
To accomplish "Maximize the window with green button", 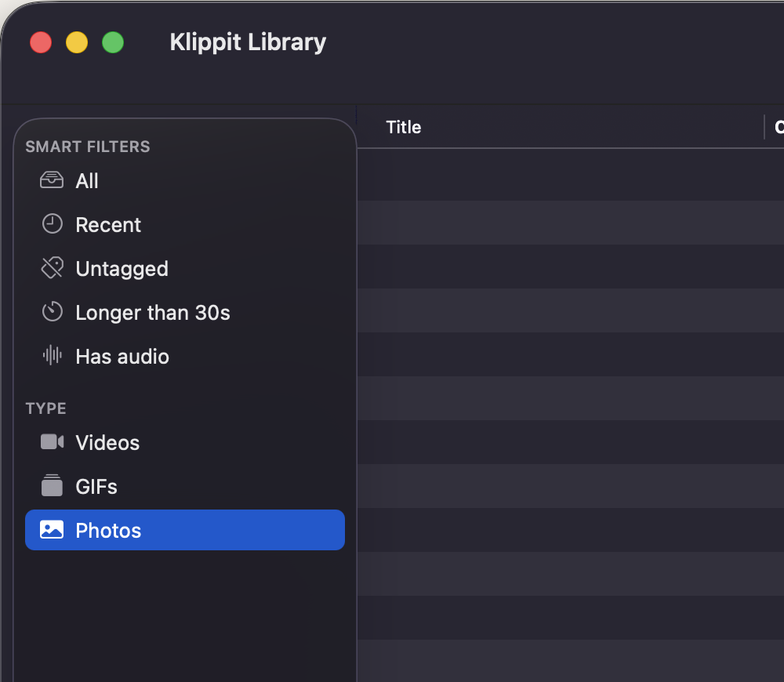I will [113, 42].
